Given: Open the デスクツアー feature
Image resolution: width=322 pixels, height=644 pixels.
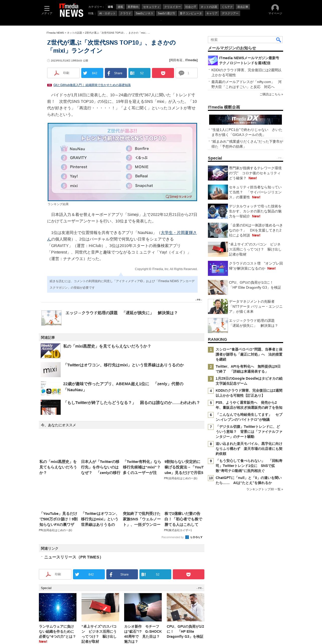Looking at the screenshot, I should click(x=230, y=13).
